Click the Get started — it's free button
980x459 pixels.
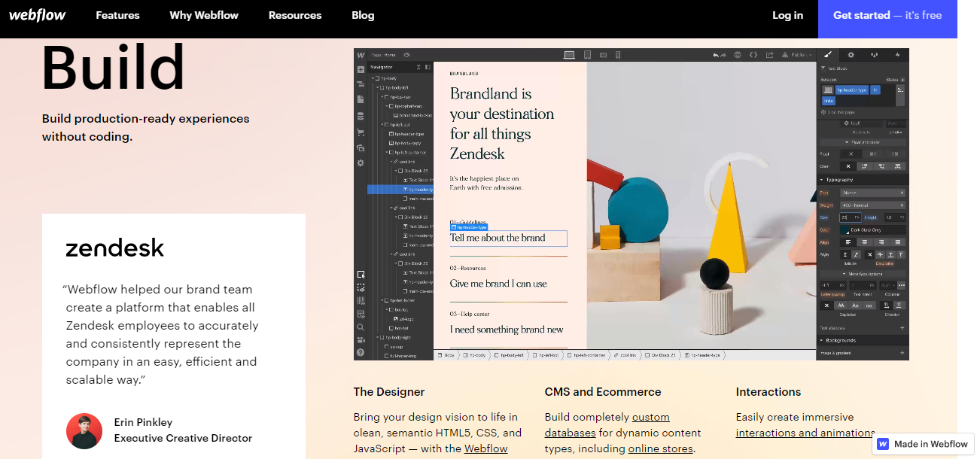tap(887, 16)
